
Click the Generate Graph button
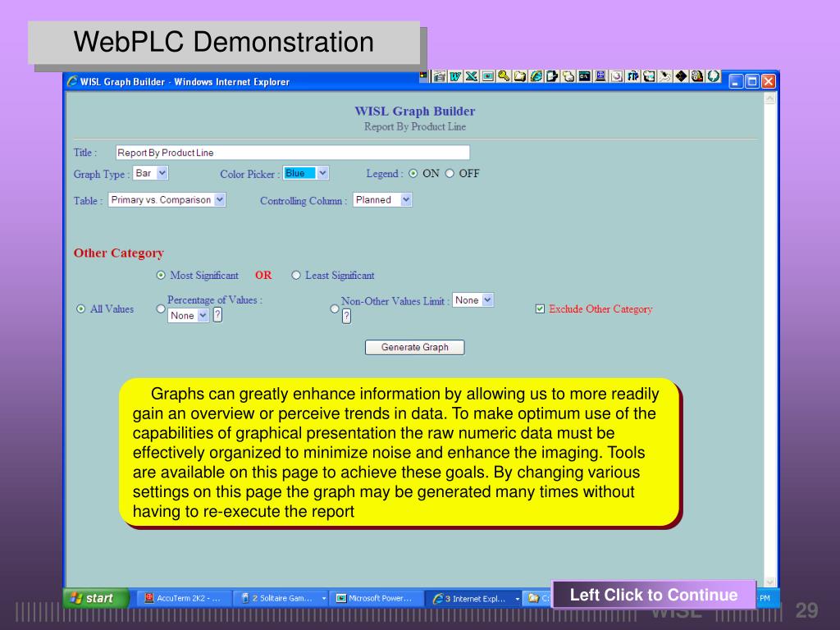[414, 347]
